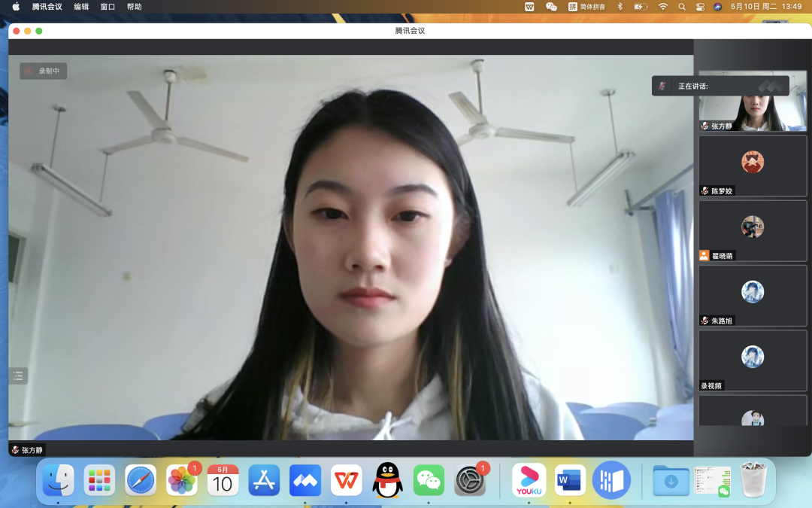Open the participant list icon beside the video
The height and width of the screenshot is (508, 812).
(18, 376)
